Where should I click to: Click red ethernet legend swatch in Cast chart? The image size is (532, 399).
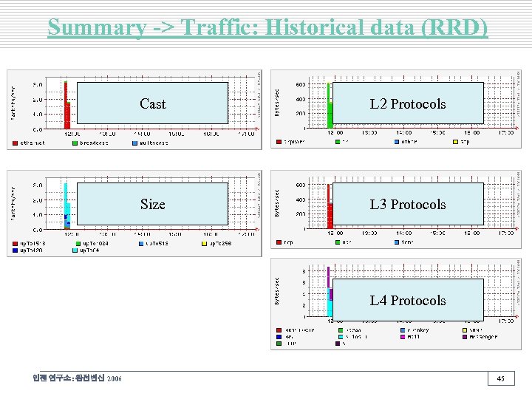[x=15, y=143]
